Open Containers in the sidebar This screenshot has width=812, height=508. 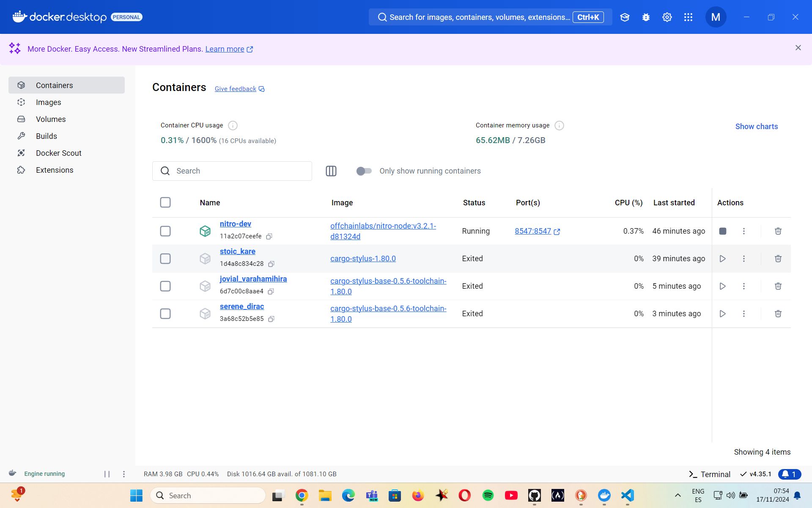pos(66,85)
